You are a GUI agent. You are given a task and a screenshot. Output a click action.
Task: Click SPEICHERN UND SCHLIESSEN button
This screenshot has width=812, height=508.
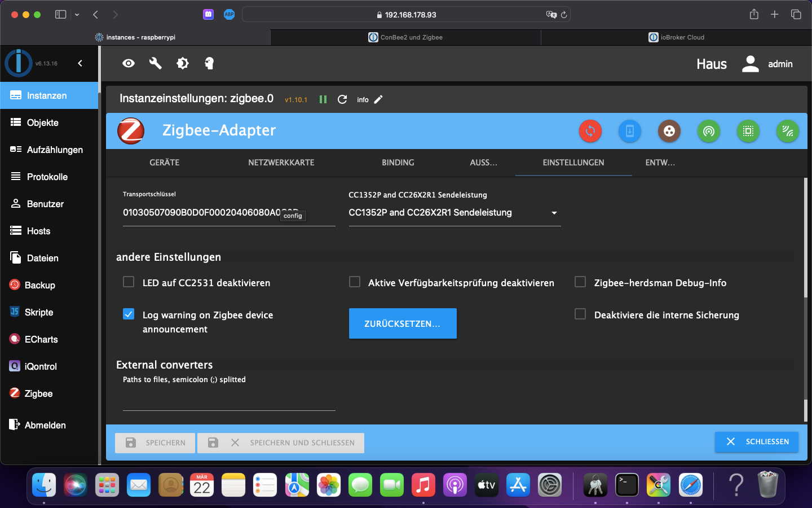(x=281, y=443)
